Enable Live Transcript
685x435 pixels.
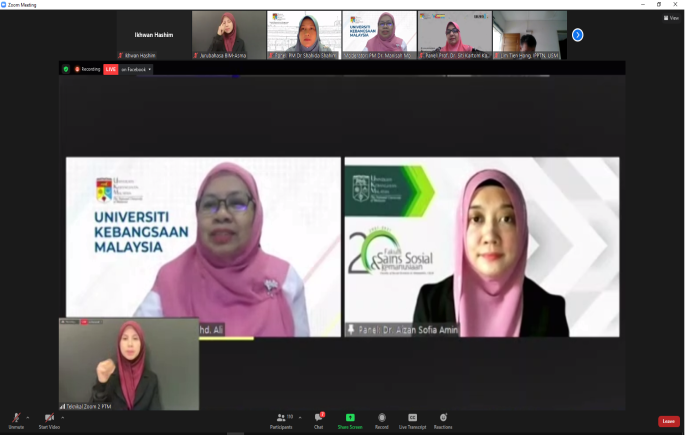coord(412,419)
